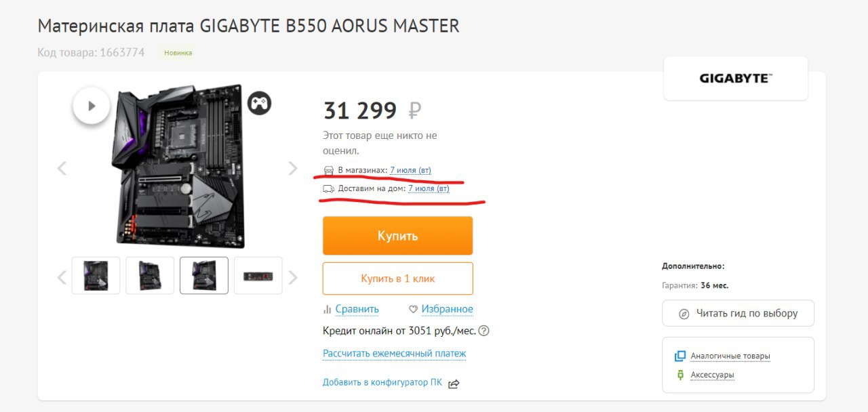
Task: Go to next thumbnails with right arrow
Action: coord(293,276)
